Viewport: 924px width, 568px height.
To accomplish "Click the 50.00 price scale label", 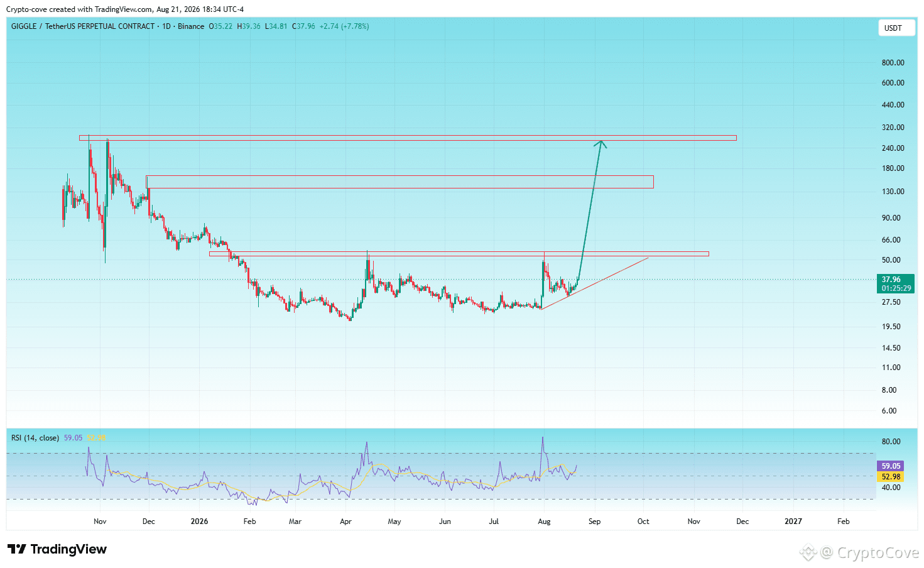I will click(x=891, y=260).
